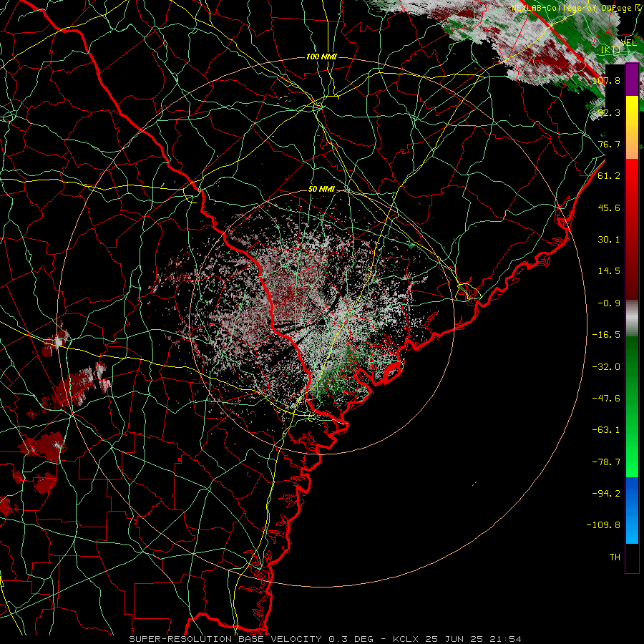Image resolution: width=644 pixels, height=644 pixels.
Task: Click the 92.3 velocity legend value
Action: 609,112
